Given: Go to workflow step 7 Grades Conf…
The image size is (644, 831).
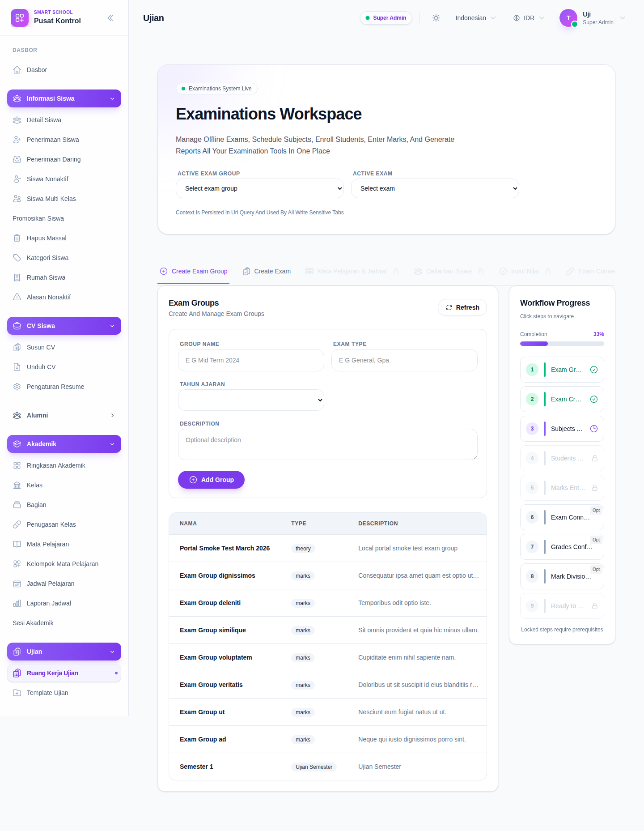Looking at the screenshot, I should click(562, 547).
